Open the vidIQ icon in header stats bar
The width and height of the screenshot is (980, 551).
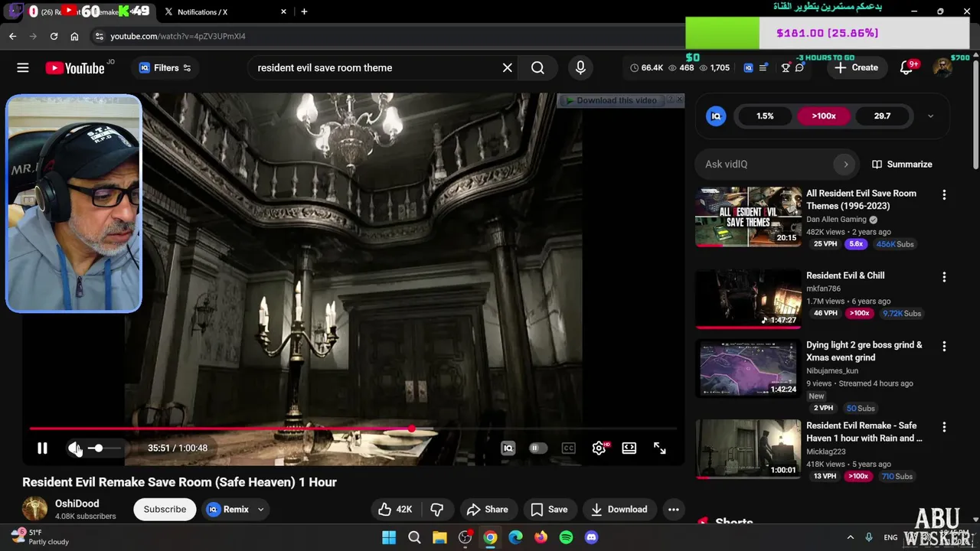pyautogui.click(x=748, y=67)
